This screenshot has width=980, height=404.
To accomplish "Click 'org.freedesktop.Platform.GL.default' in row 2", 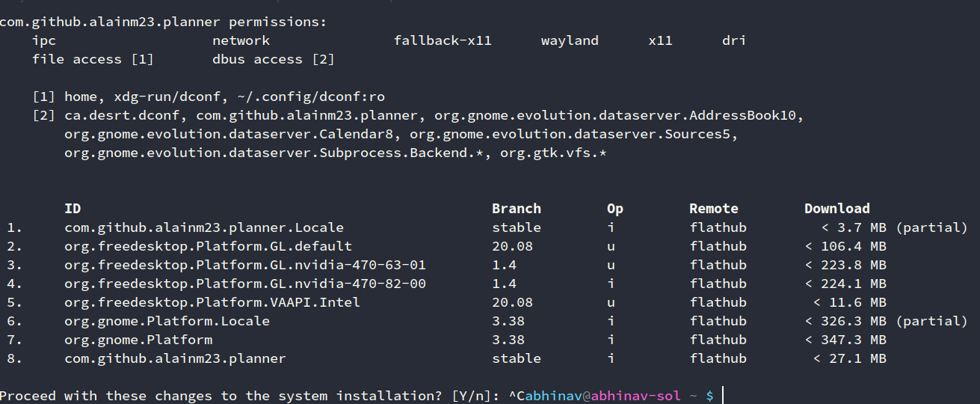I will pyautogui.click(x=208, y=246).
